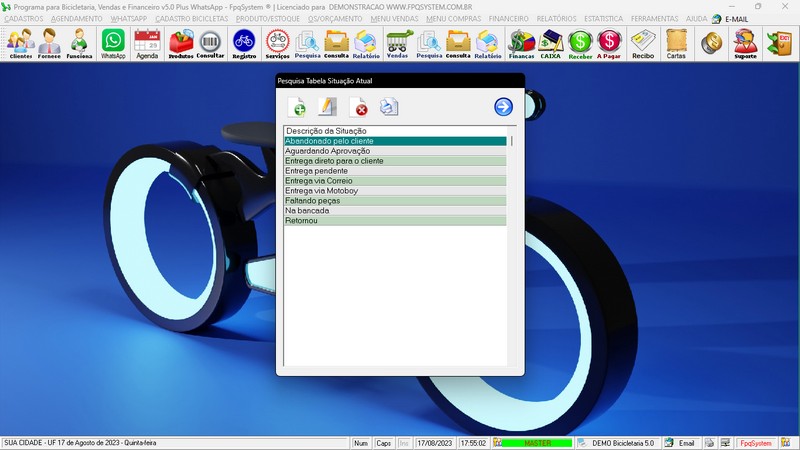Open the FINANCEIRO menu
Viewport: 800px width, 450px height.
pyautogui.click(x=508, y=19)
